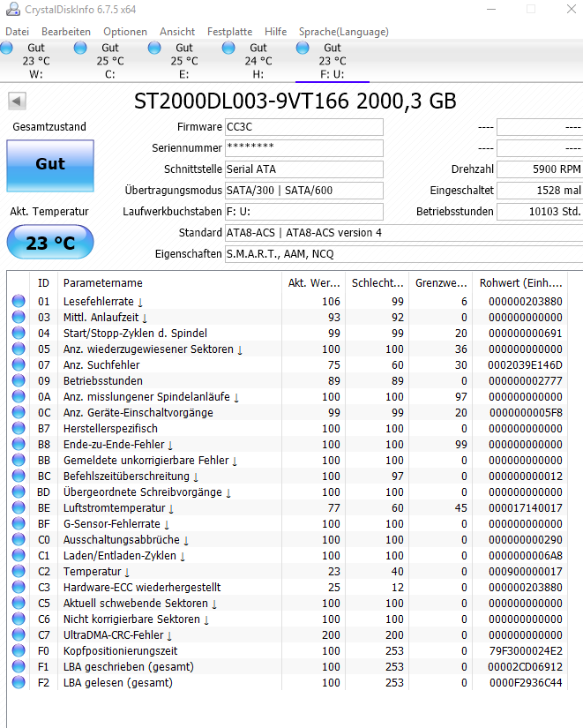Click the Gut health status button
Image resolution: width=583 pixels, height=728 pixels.
click(x=50, y=166)
